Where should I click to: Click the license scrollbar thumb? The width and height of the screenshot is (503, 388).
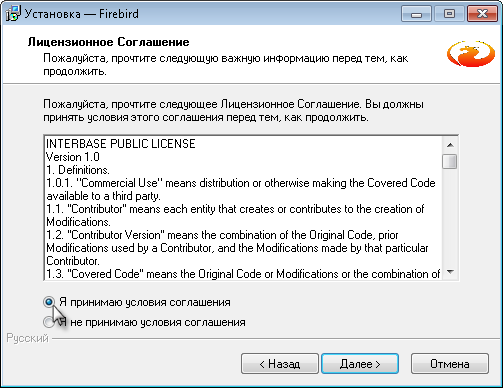coord(450,161)
